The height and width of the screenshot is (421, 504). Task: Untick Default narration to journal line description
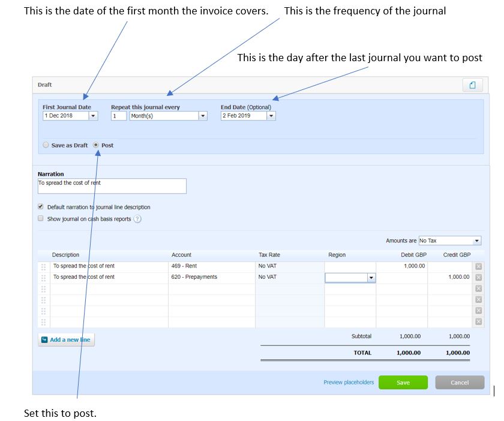tap(41, 207)
